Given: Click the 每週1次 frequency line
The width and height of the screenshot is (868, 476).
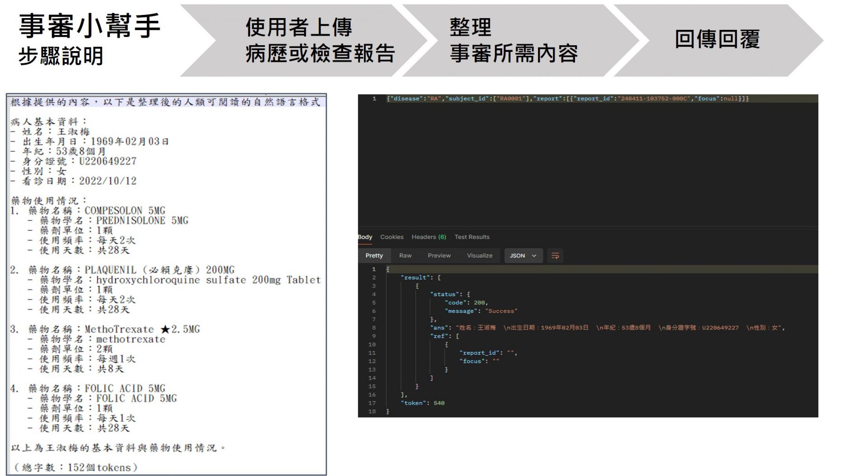Looking at the screenshot, I should pyautogui.click(x=82, y=359).
